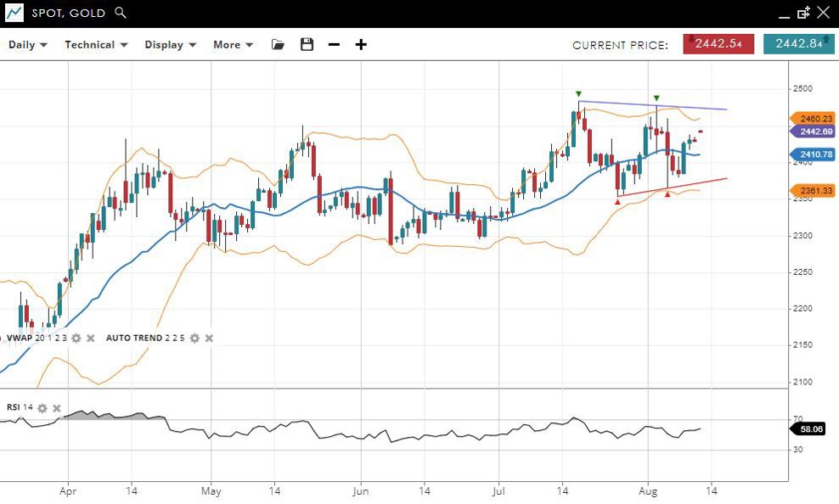This screenshot has height=504, width=839.
Task: Click the red sell price 2442.54
Action: tap(718, 44)
